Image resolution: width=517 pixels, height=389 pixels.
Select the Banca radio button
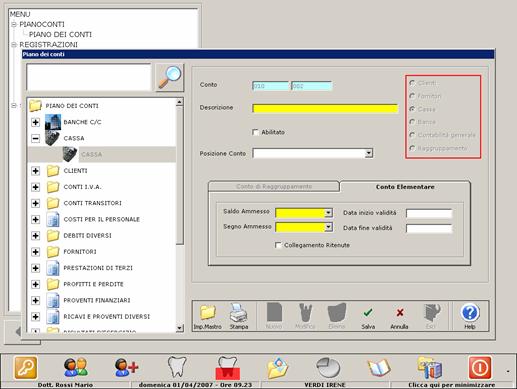(412, 122)
